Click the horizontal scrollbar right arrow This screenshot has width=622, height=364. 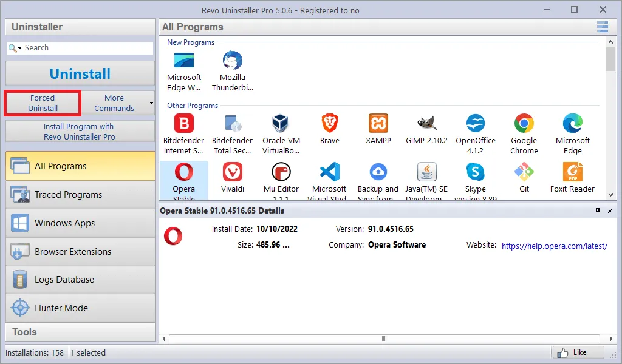tap(611, 339)
